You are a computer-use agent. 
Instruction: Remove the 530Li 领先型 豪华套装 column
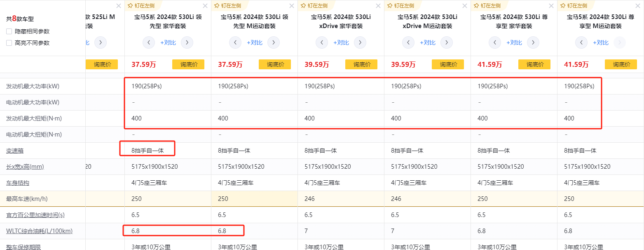(x=205, y=6)
